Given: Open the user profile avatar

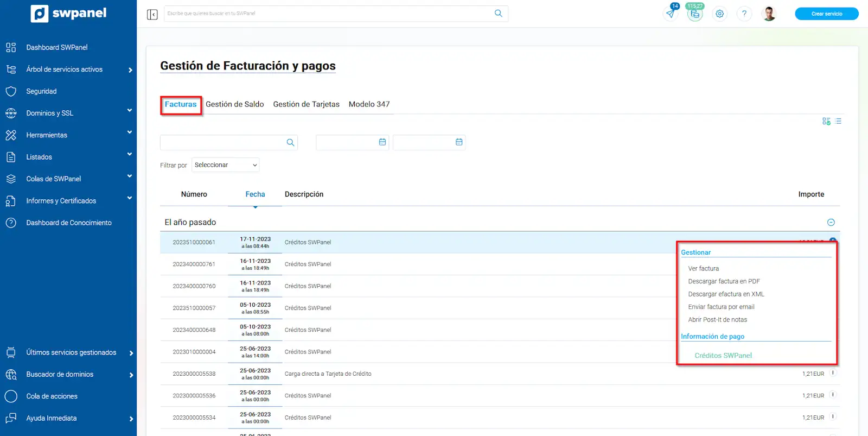Looking at the screenshot, I should (x=769, y=14).
